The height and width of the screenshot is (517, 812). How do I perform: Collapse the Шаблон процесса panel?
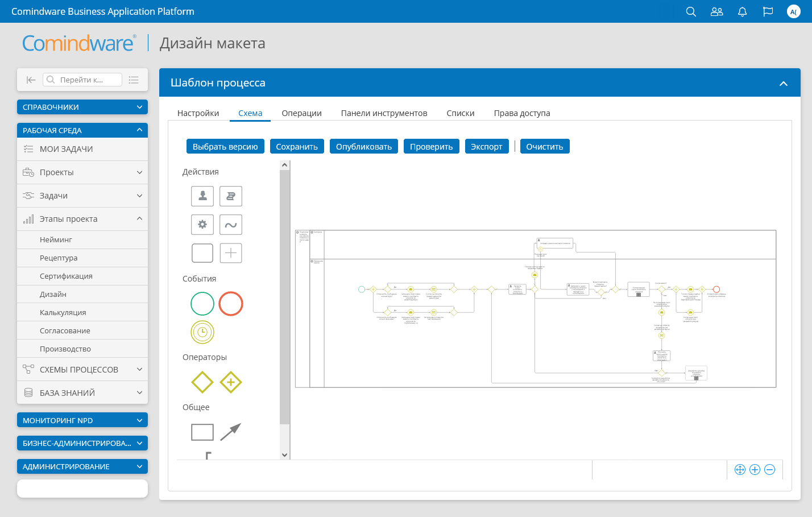tap(783, 83)
